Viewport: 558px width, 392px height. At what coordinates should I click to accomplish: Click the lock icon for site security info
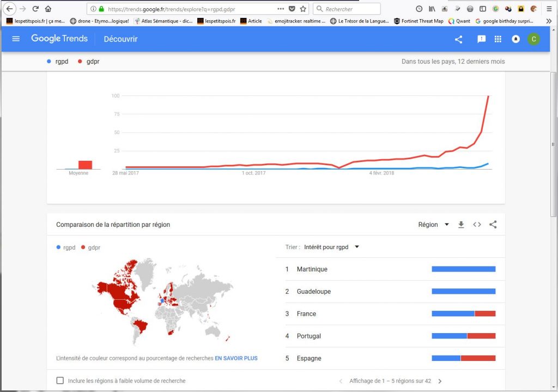click(101, 9)
